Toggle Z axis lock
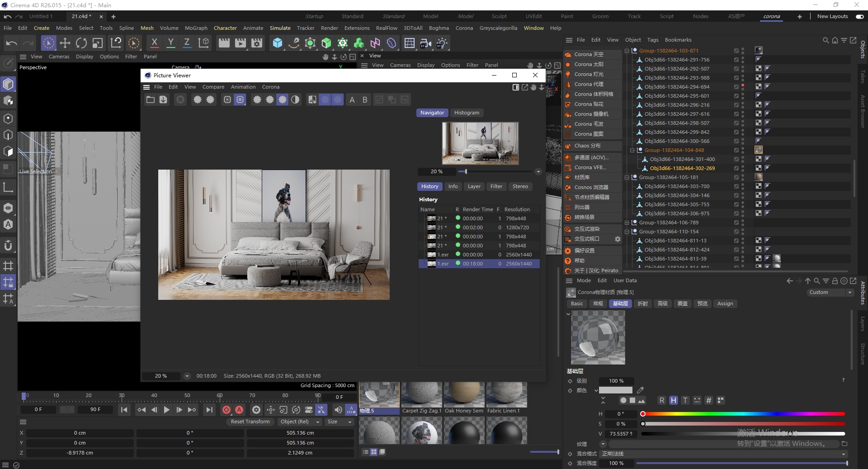The height and width of the screenshot is (469, 868). click(187, 43)
